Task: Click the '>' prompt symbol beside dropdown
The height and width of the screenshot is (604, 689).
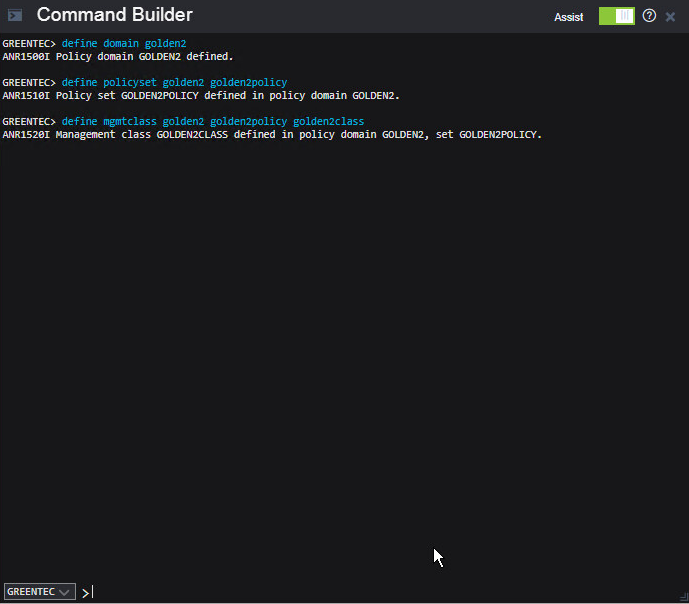Action: coord(86,592)
